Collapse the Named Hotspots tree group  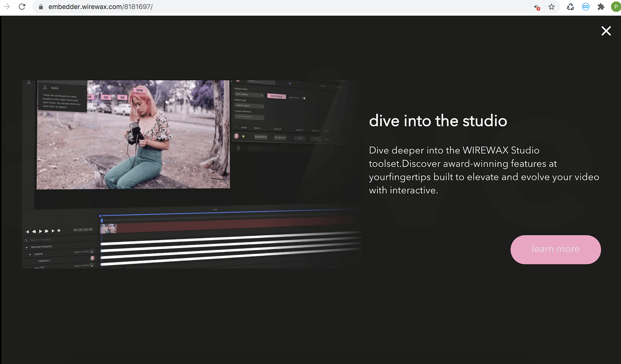(27, 247)
